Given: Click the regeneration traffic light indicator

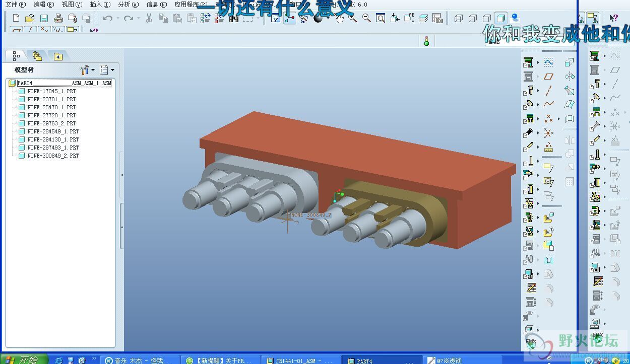Looking at the screenshot, I should pyautogui.click(x=426, y=41).
